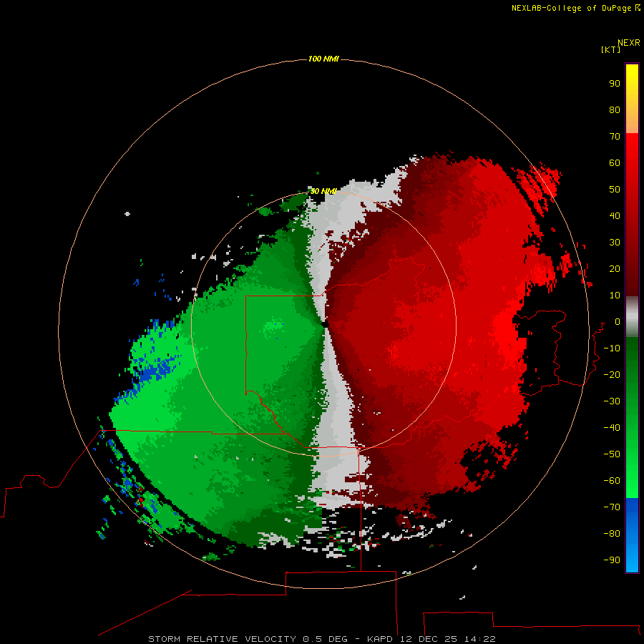Click the -60 value on the velocity scale
Image resolution: width=644 pixels, height=644 pixels.
tap(612, 481)
